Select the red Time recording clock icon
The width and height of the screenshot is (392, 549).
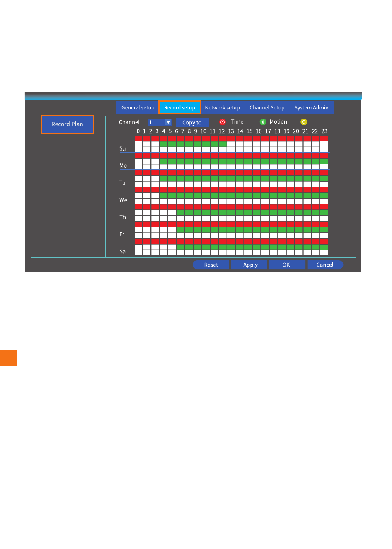pos(223,122)
